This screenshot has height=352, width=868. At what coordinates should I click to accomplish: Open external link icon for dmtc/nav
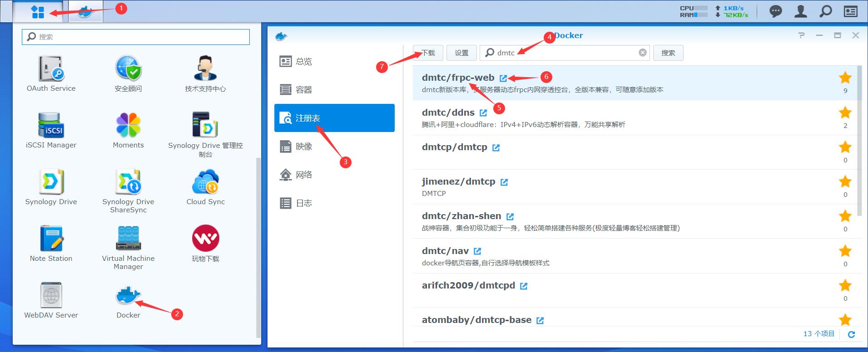[477, 251]
